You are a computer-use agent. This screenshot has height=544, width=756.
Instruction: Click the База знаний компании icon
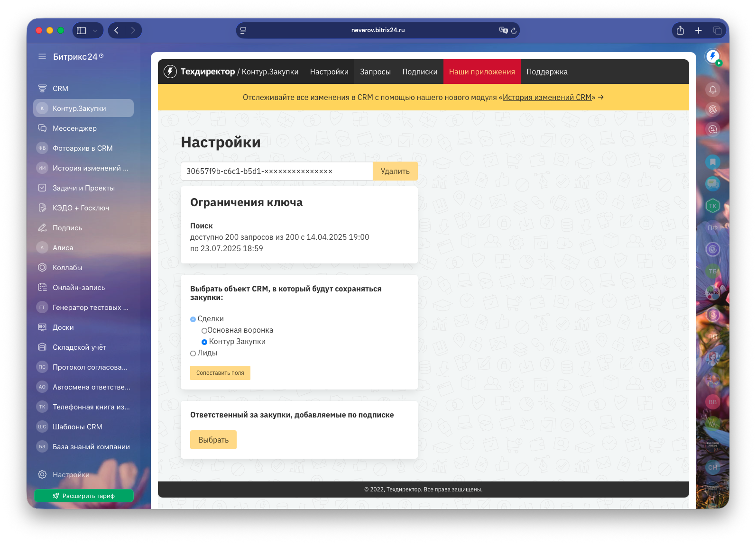click(x=42, y=447)
